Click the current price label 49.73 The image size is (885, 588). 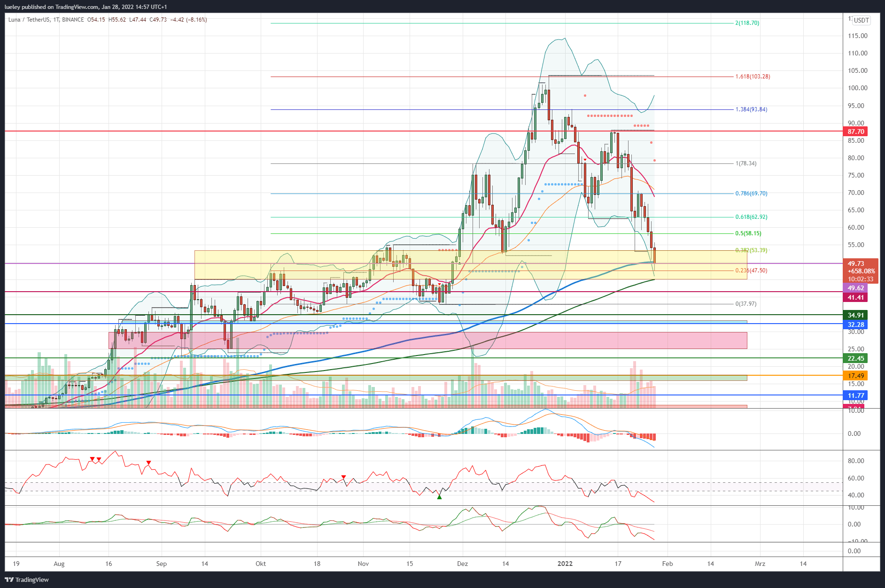[x=855, y=263]
